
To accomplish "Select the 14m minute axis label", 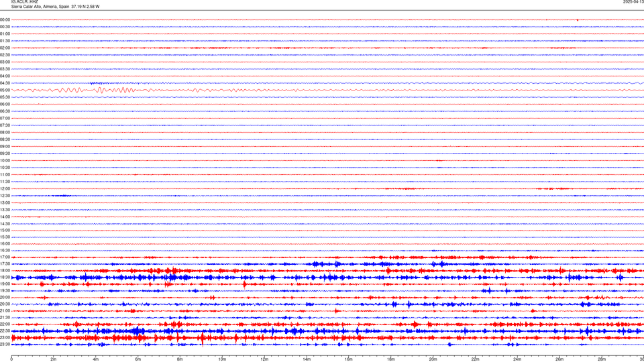I will click(x=307, y=359).
